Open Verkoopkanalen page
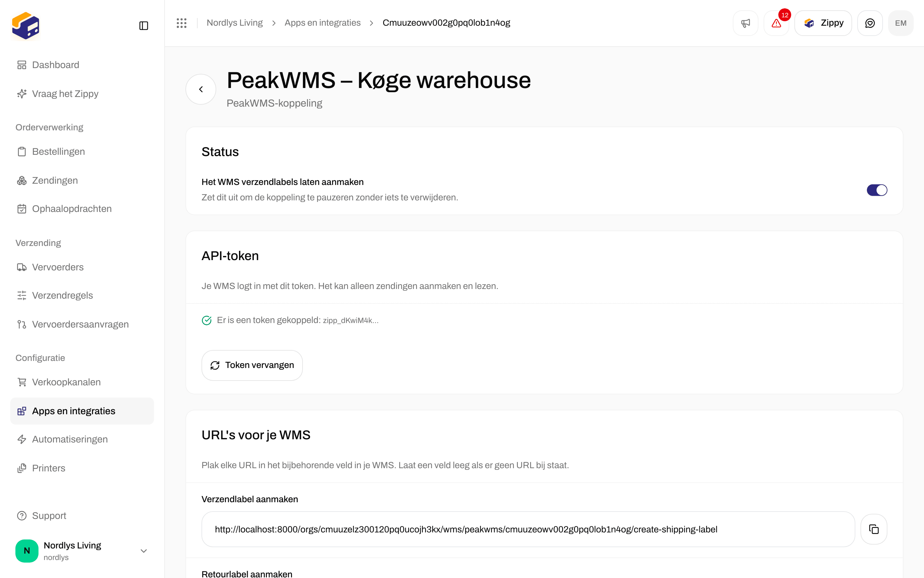924x578 pixels. pyautogui.click(x=82, y=382)
